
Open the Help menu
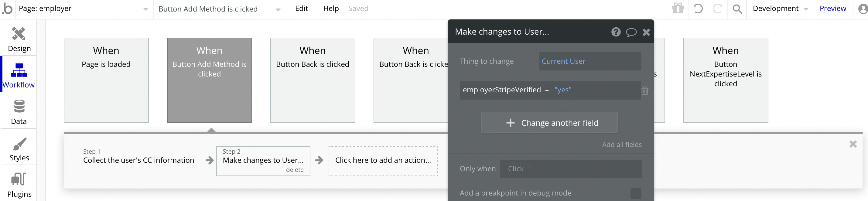pyautogui.click(x=330, y=9)
